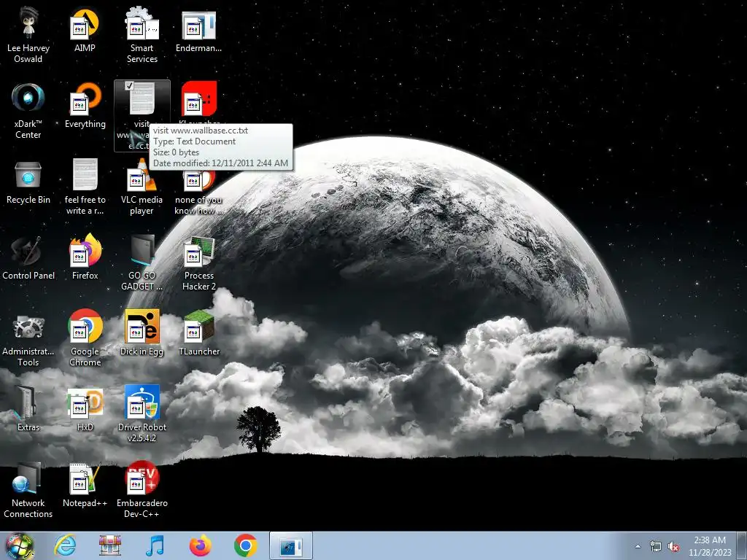The height and width of the screenshot is (560, 747).
Task: Select the Extras folder icon
Action: click(x=28, y=408)
